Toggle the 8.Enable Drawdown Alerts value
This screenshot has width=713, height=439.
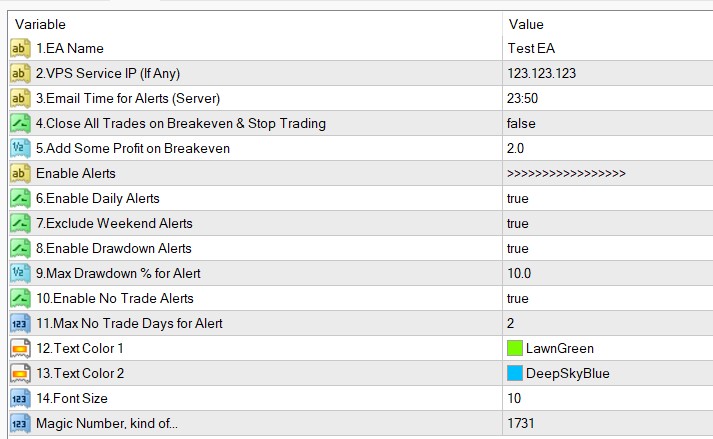(x=518, y=248)
